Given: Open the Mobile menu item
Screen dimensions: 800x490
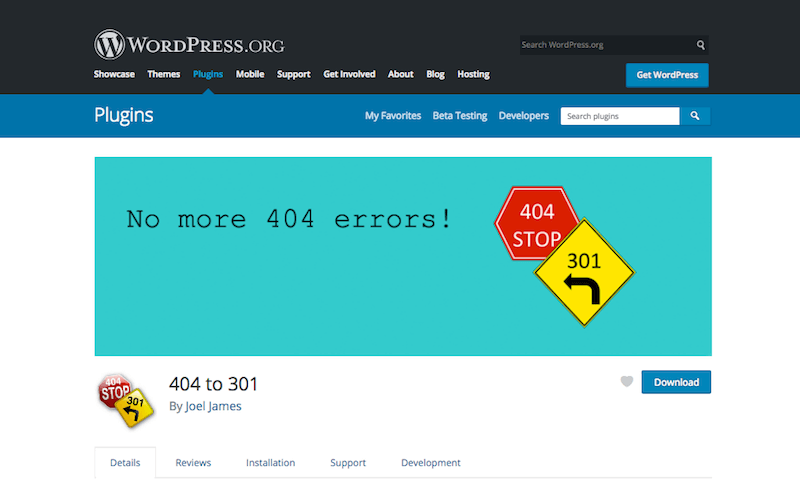Looking at the screenshot, I should pyautogui.click(x=250, y=74).
